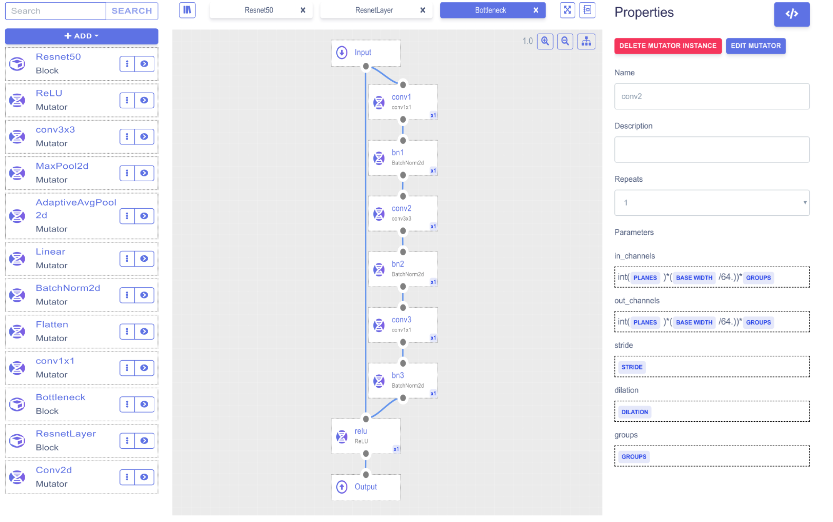This screenshot has width=833, height=522.
Task: Select the relu node in graph
Action: click(x=366, y=436)
